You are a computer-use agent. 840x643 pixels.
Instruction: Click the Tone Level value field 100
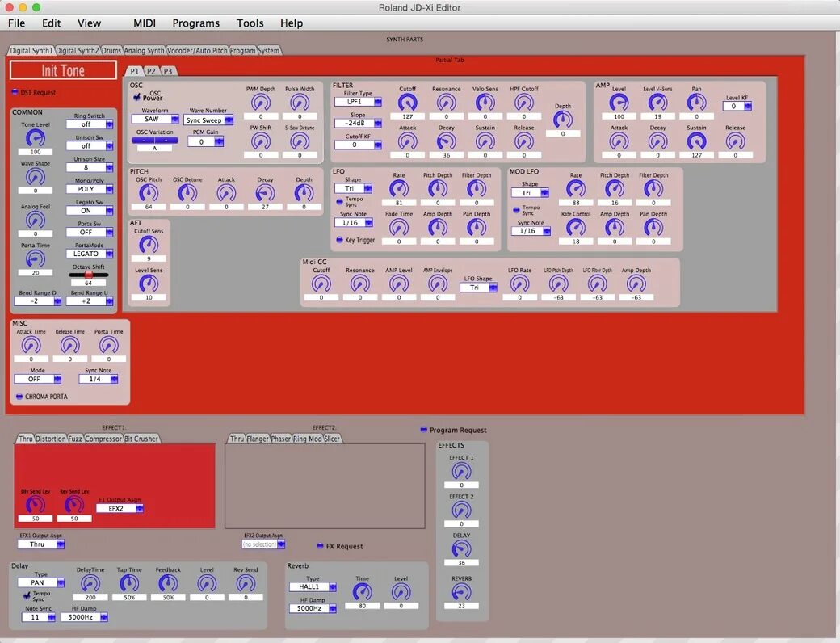pyautogui.click(x=36, y=152)
